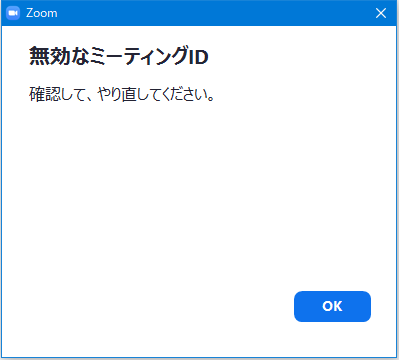Viewport: 399px width, 360px height.
Task: Click the word 確認 at message start
Action: coord(45,94)
